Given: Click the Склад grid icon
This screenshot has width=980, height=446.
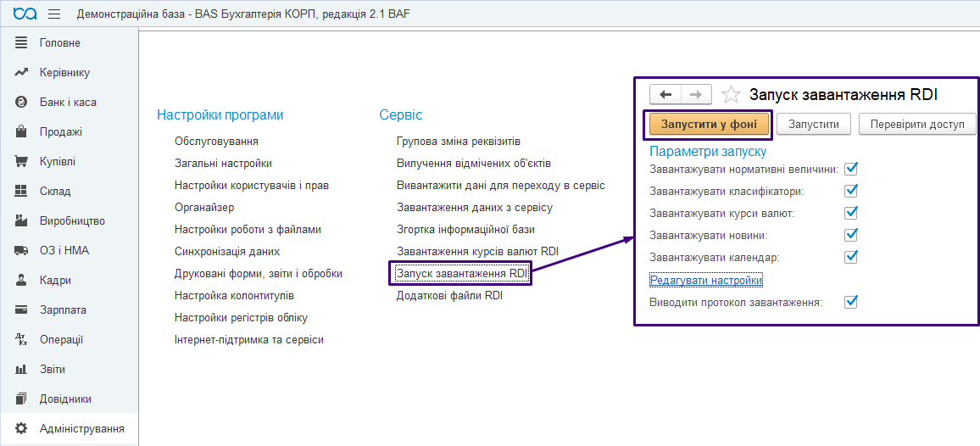Looking at the screenshot, I should click(21, 191).
